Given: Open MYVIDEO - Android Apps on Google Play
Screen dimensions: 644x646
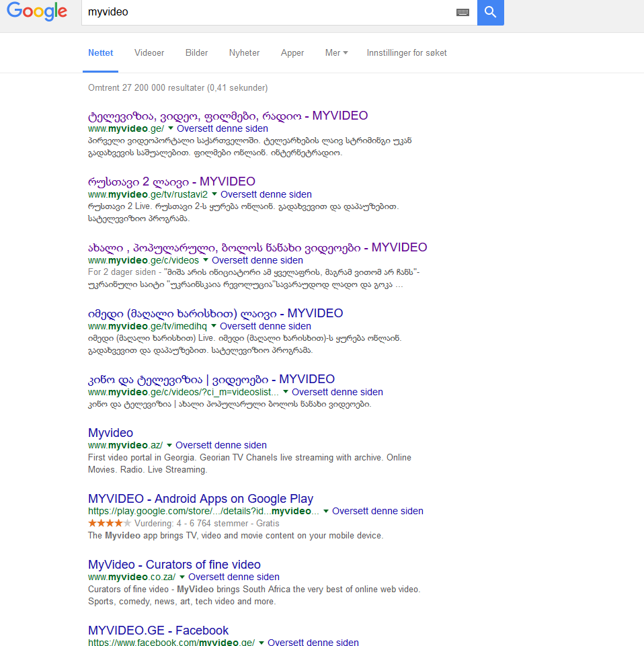Looking at the screenshot, I should pyautogui.click(x=200, y=499).
